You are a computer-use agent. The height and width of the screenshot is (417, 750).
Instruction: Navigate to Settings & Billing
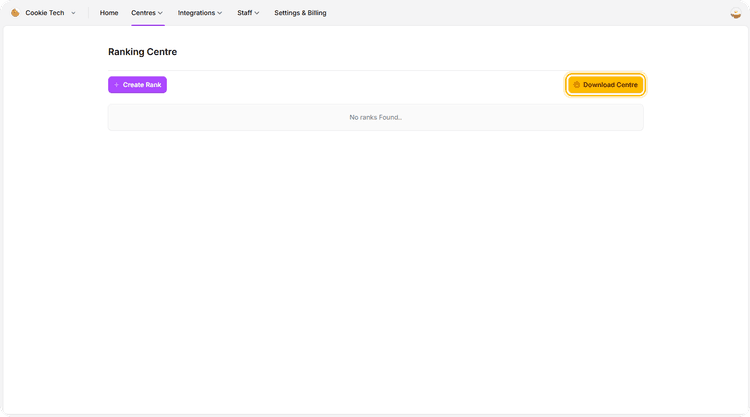pos(300,13)
